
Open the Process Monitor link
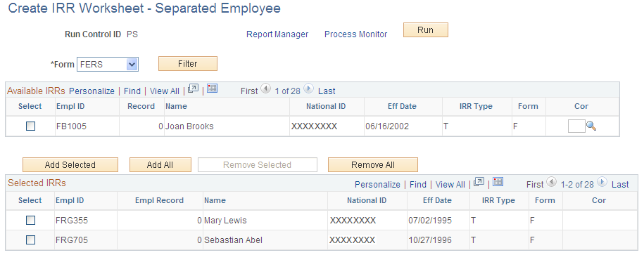pos(355,34)
